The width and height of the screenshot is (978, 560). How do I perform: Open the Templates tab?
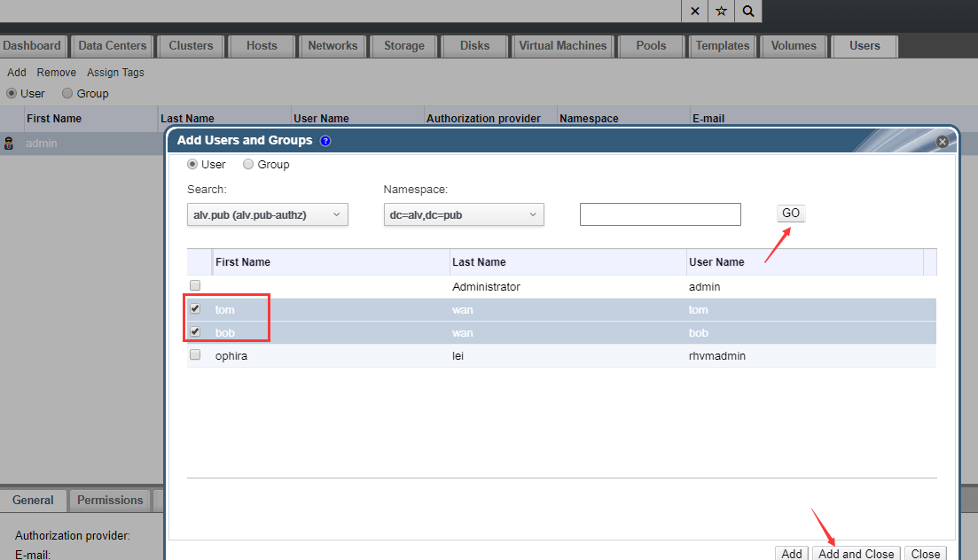pyautogui.click(x=723, y=46)
